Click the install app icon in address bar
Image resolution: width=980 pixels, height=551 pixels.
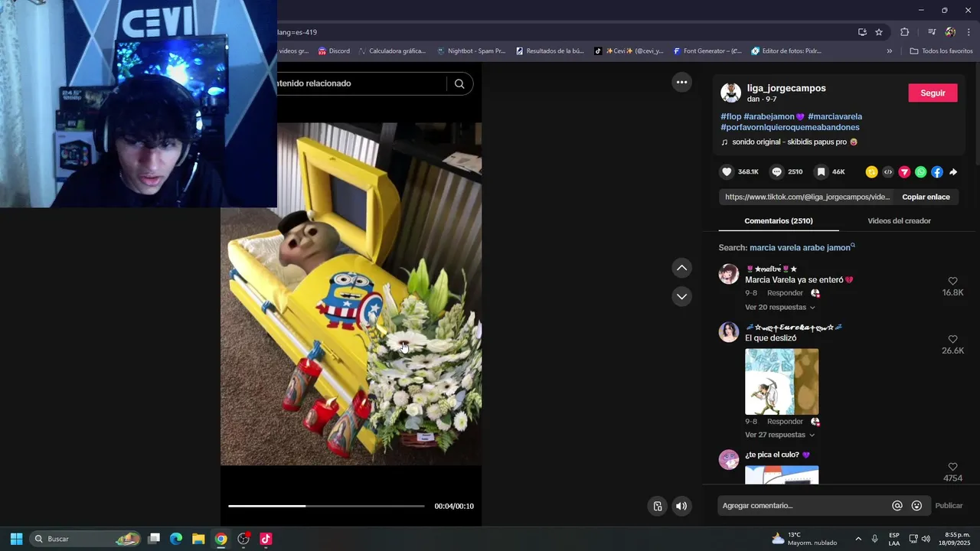(862, 32)
